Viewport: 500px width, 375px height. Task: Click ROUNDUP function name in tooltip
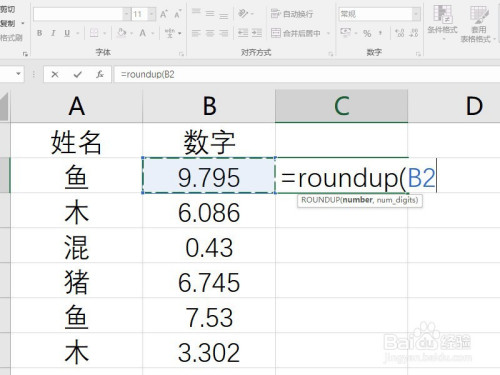coord(321,200)
